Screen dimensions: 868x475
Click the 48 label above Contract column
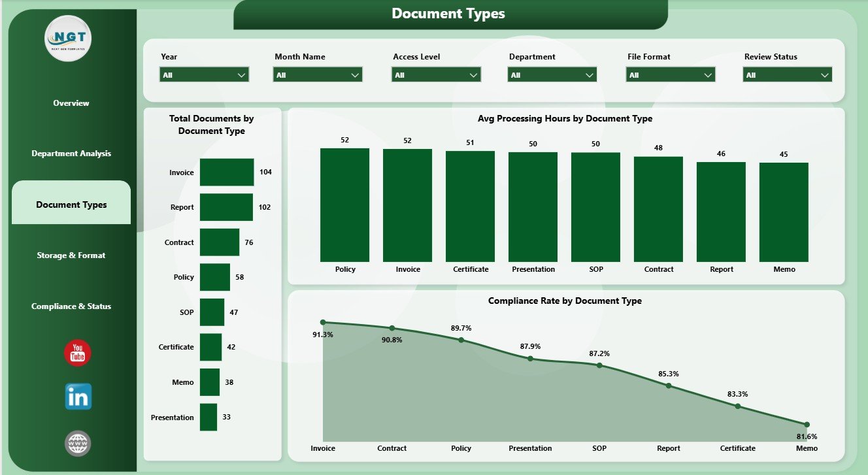pos(658,148)
